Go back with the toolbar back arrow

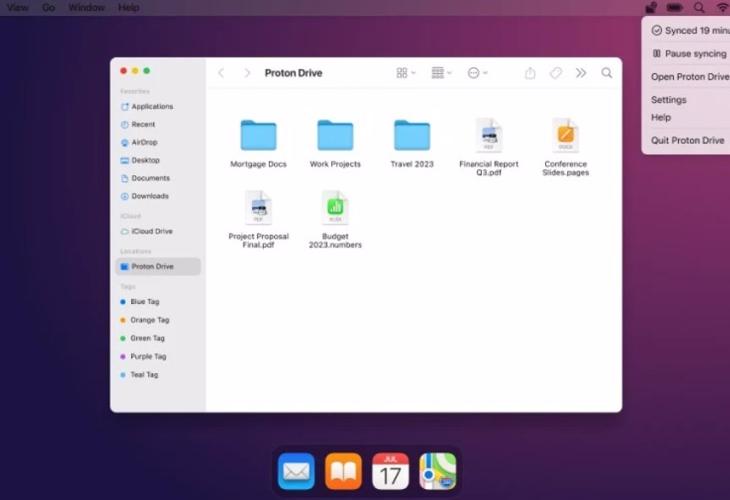click(x=221, y=73)
